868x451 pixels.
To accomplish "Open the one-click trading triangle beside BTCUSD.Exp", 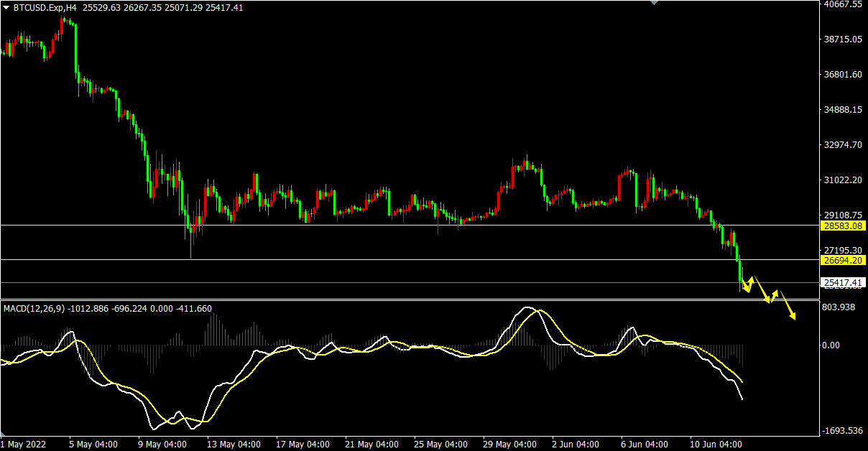I will [6, 8].
